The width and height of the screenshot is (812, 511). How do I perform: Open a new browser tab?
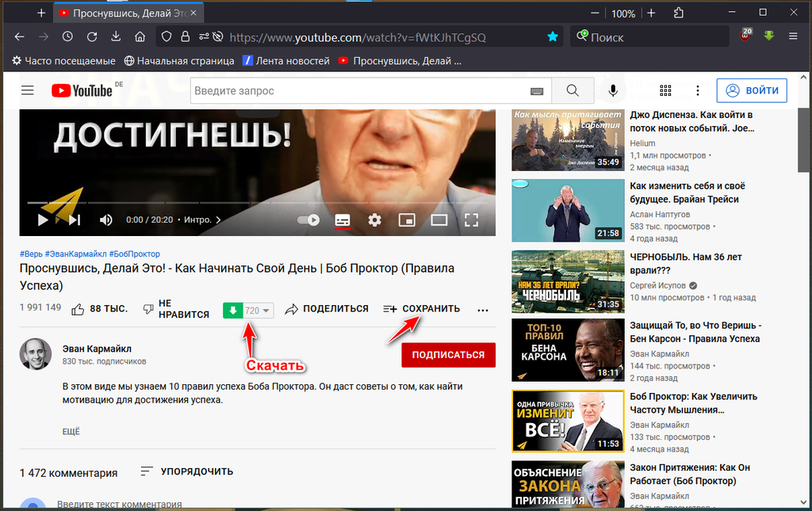(x=41, y=13)
